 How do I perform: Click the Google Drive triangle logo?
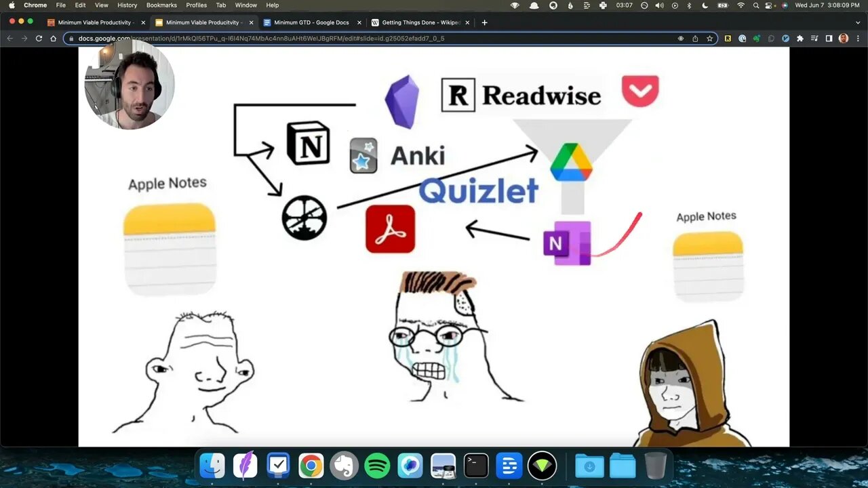click(x=571, y=162)
